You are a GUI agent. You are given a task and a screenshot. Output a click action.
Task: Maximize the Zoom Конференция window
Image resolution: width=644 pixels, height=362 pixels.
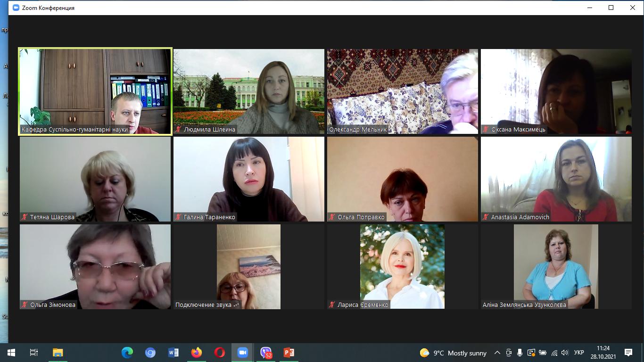[611, 8]
